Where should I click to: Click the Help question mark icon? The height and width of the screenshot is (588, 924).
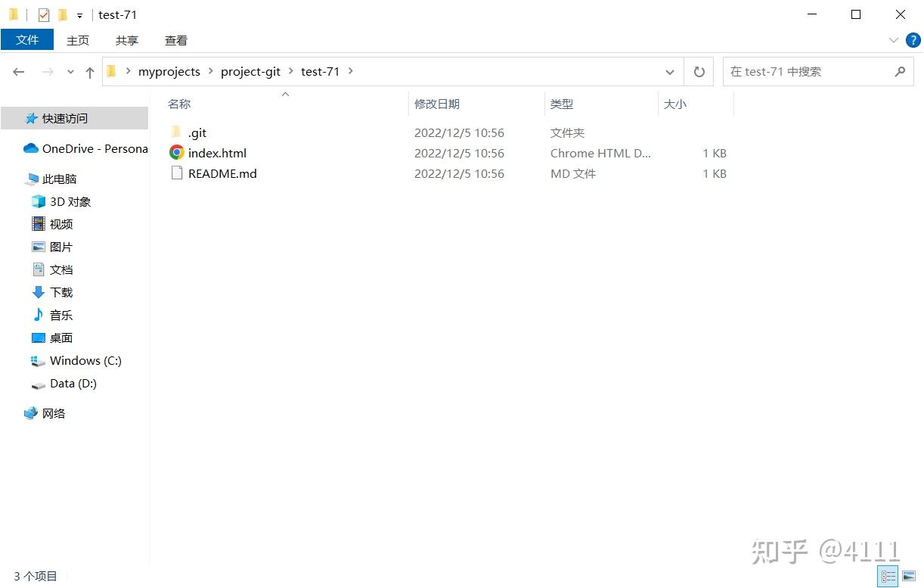pos(913,40)
